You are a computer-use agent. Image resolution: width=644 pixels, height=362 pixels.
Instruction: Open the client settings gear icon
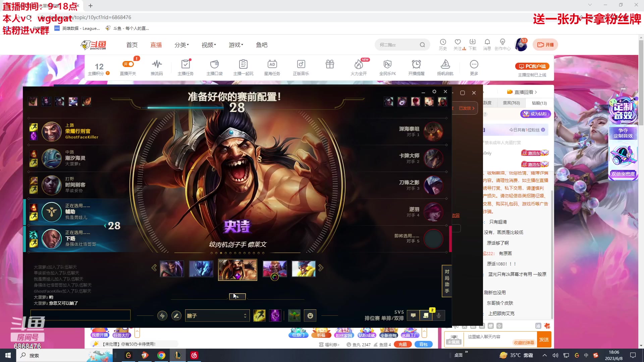434,92
